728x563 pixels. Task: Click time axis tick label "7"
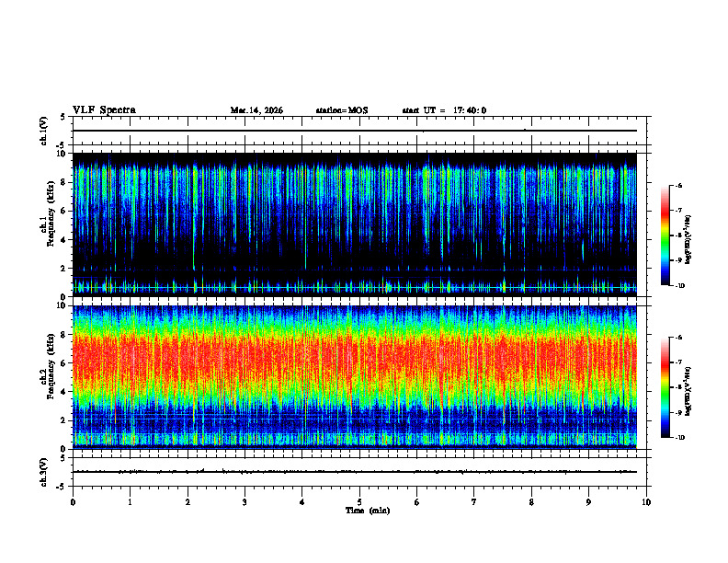474,502
